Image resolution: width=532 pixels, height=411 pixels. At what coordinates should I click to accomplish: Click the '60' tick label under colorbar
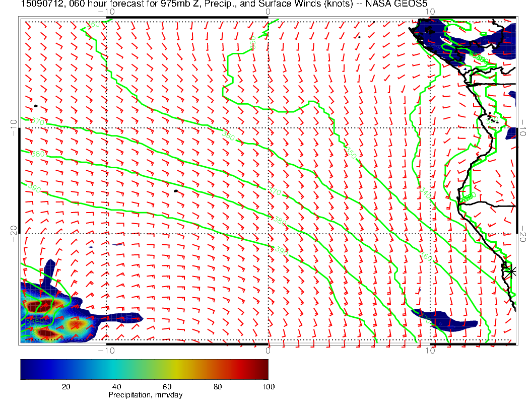(x=167, y=387)
